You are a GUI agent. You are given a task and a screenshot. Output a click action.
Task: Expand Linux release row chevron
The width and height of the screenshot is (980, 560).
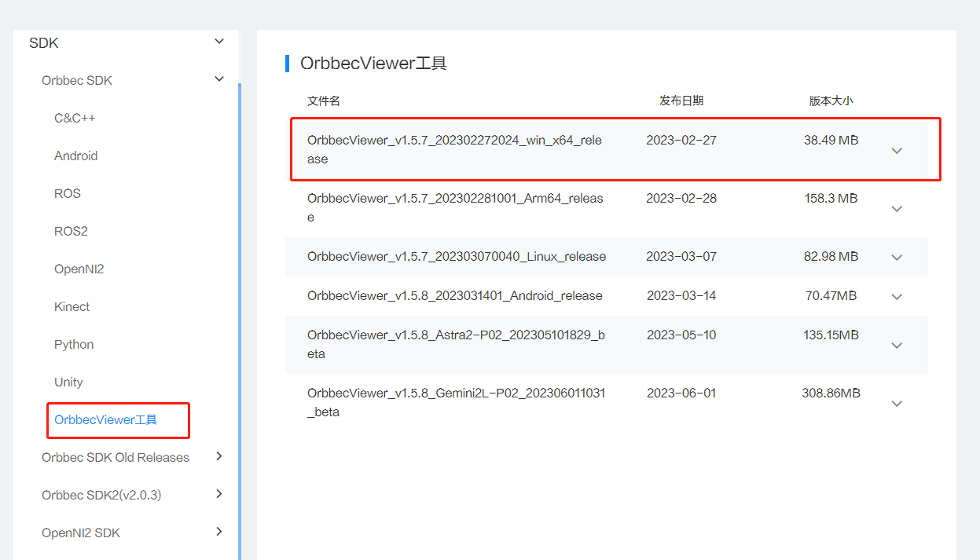pos(897,257)
